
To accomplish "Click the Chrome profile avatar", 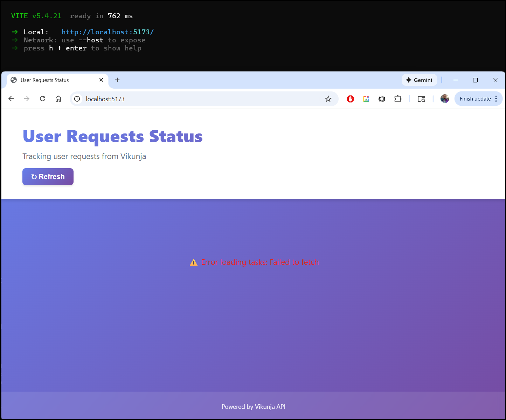I will (444, 99).
